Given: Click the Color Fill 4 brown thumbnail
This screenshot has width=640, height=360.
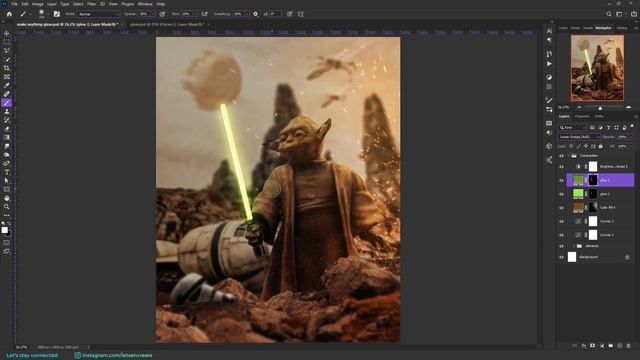Looking at the screenshot, I should [x=578, y=207].
